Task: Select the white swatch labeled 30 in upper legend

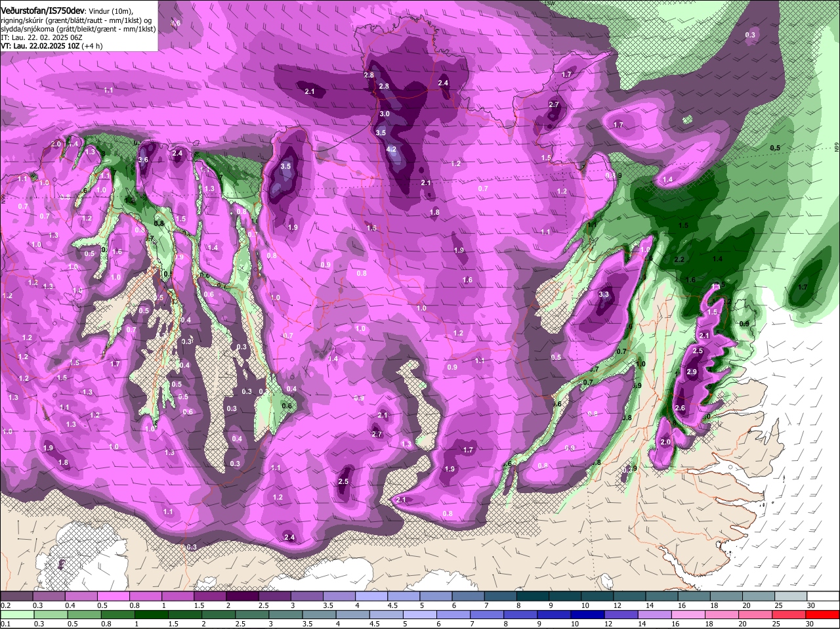Action: (824, 596)
